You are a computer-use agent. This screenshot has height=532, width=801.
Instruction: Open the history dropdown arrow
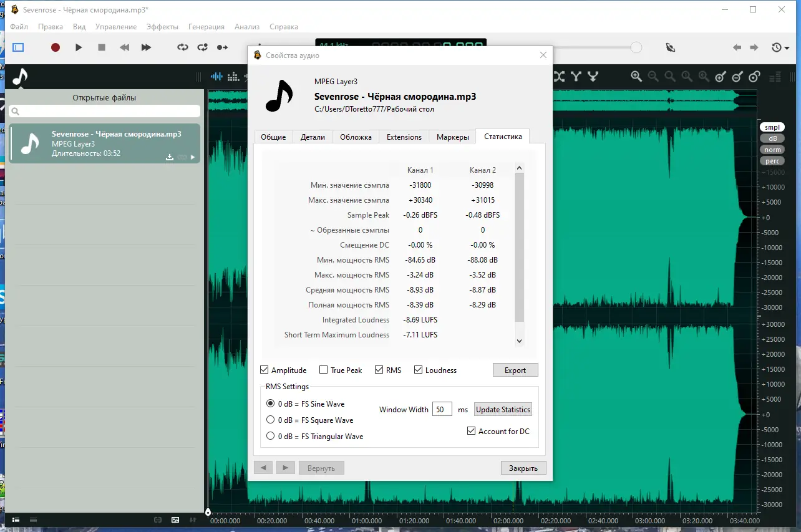[787, 48]
